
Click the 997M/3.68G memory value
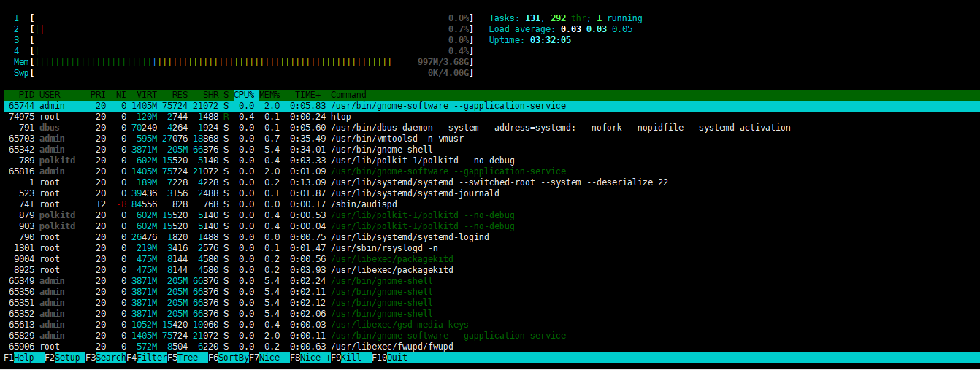[x=443, y=62]
